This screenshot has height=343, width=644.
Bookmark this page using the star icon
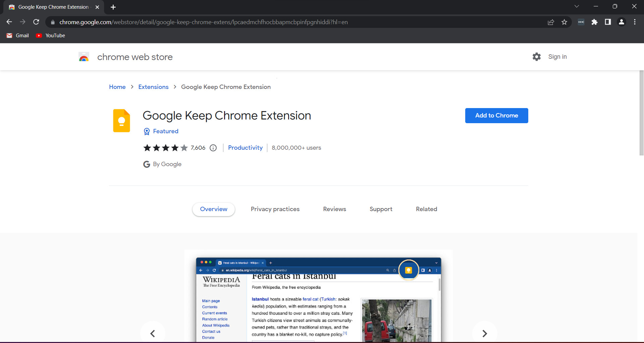tap(565, 22)
